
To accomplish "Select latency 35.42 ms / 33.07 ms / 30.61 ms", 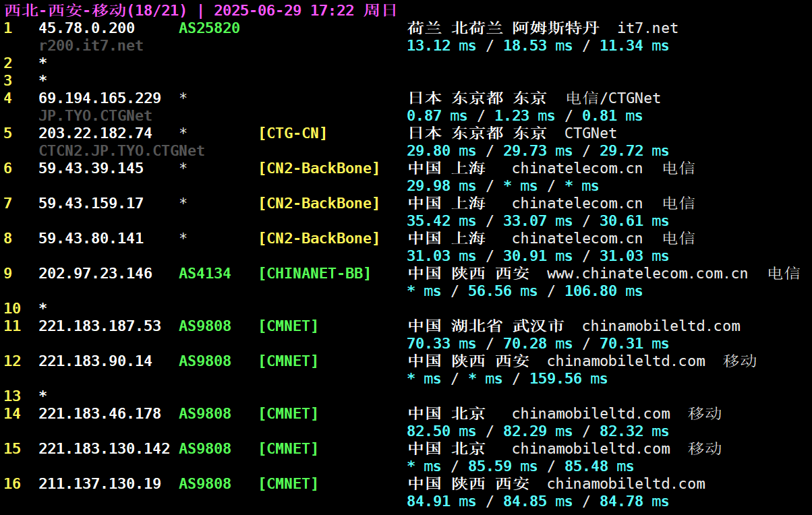I will click(x=538, y=220).
